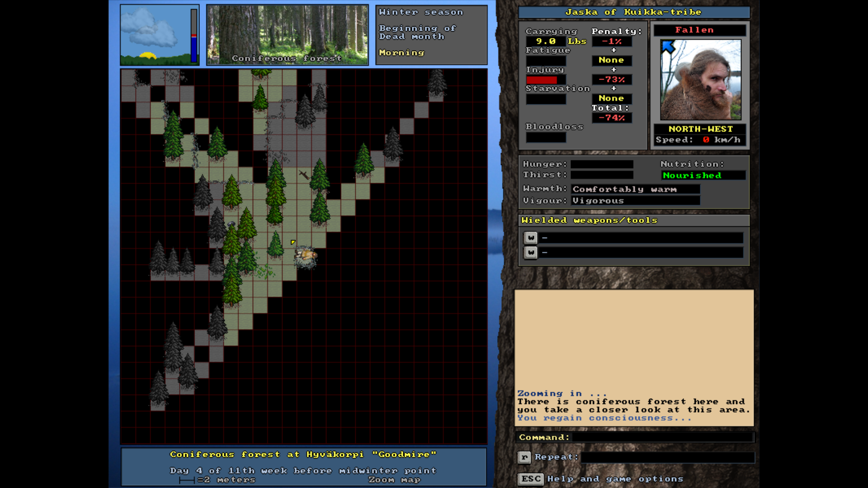
Task: Click Jaska's character portrait
Action: 700,80
